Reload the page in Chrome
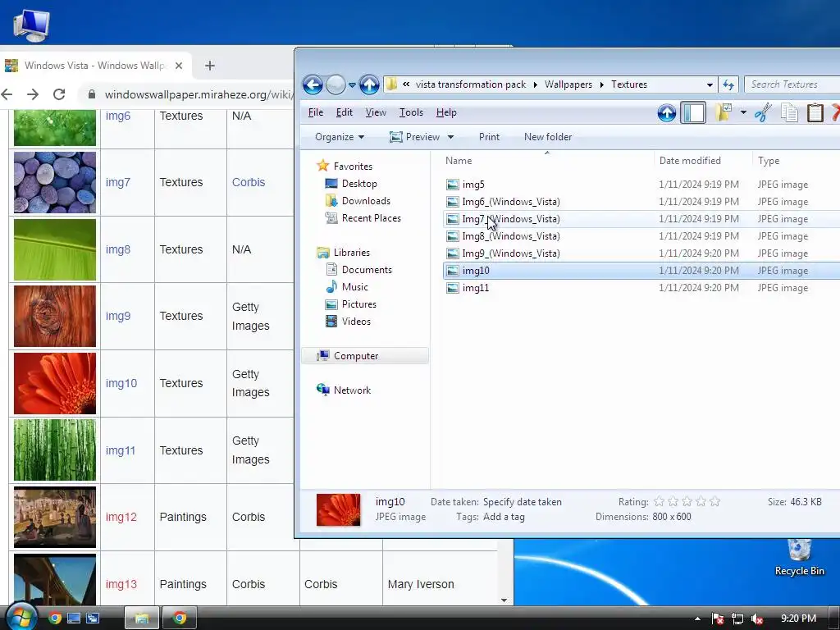Image resolution: width=840 pixels, height=630 pixels. 59,95
